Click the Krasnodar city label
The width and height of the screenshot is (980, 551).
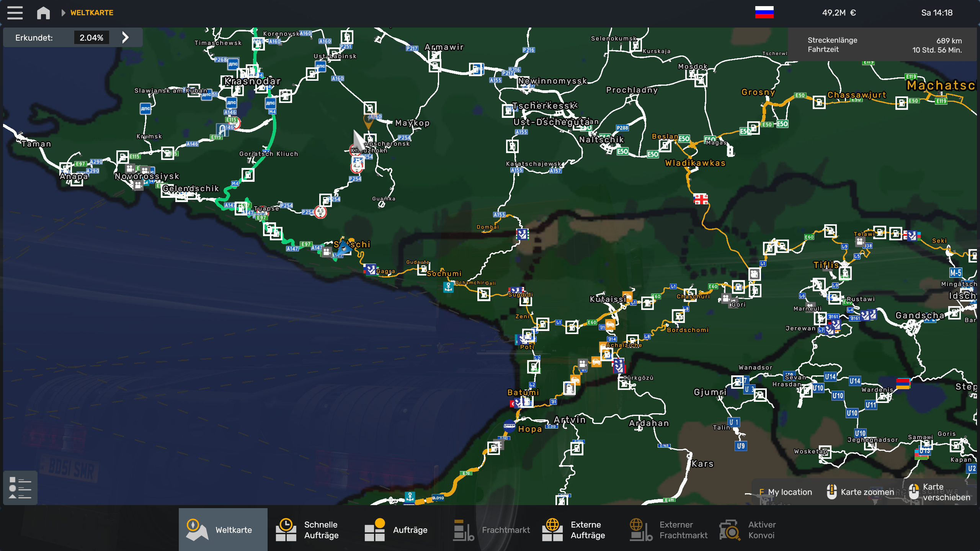[252, 81]
